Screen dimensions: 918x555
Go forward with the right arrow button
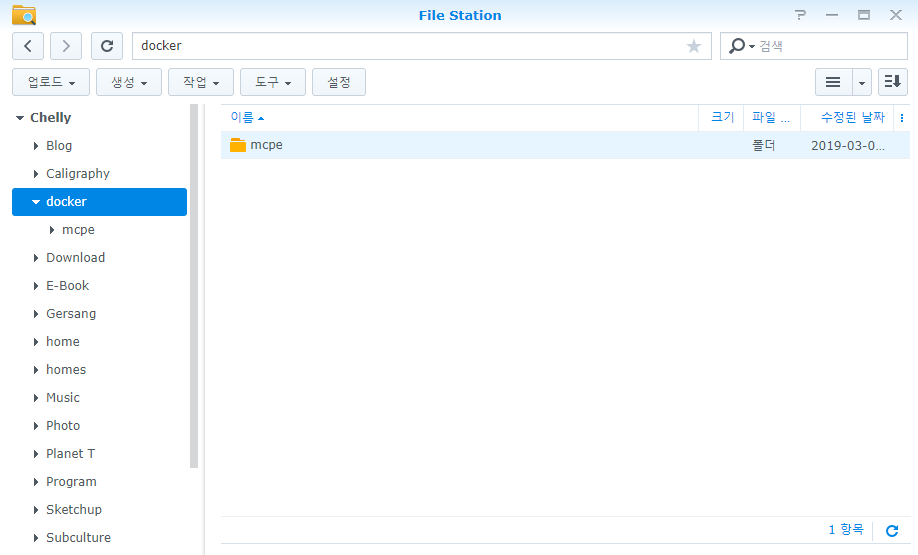[x=66, y=46]
